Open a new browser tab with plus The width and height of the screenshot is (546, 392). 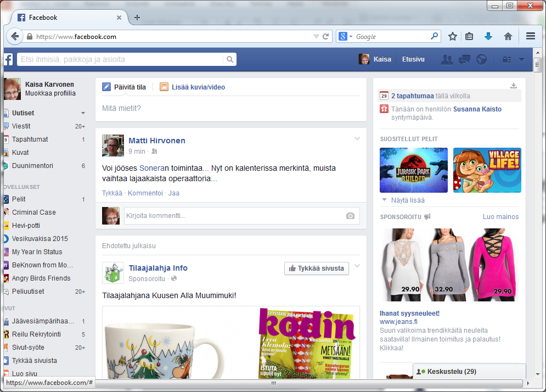[137, 18]
